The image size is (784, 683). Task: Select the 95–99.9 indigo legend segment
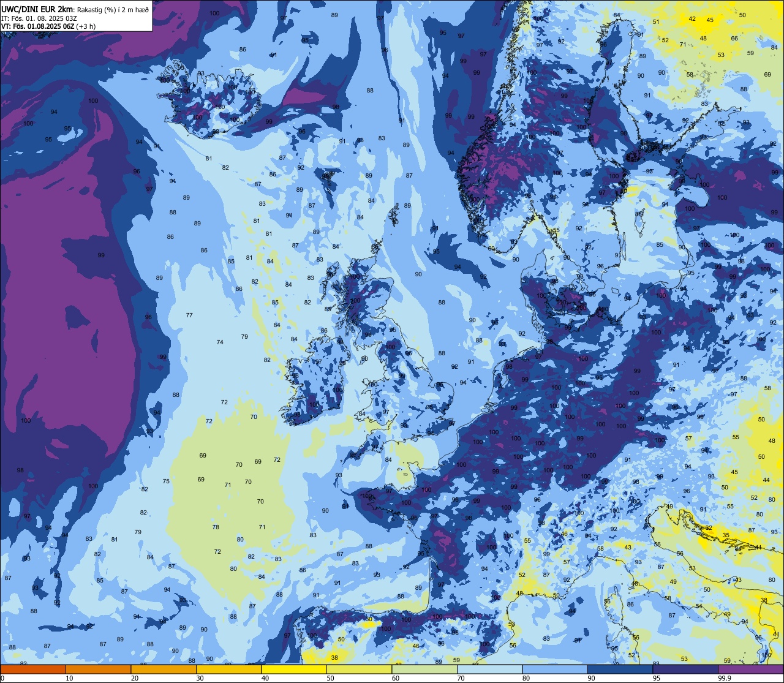[685, 669]
